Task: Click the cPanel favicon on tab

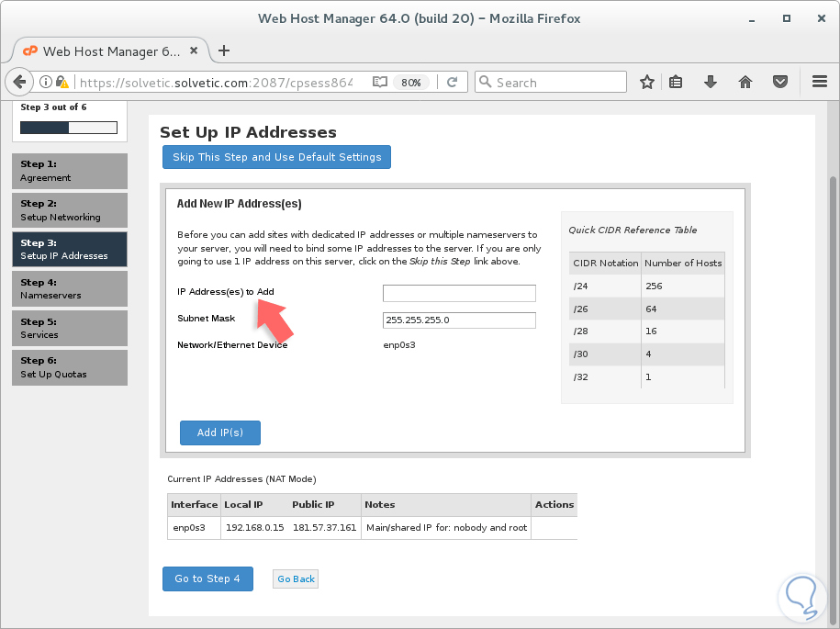Action: (30, 51)
